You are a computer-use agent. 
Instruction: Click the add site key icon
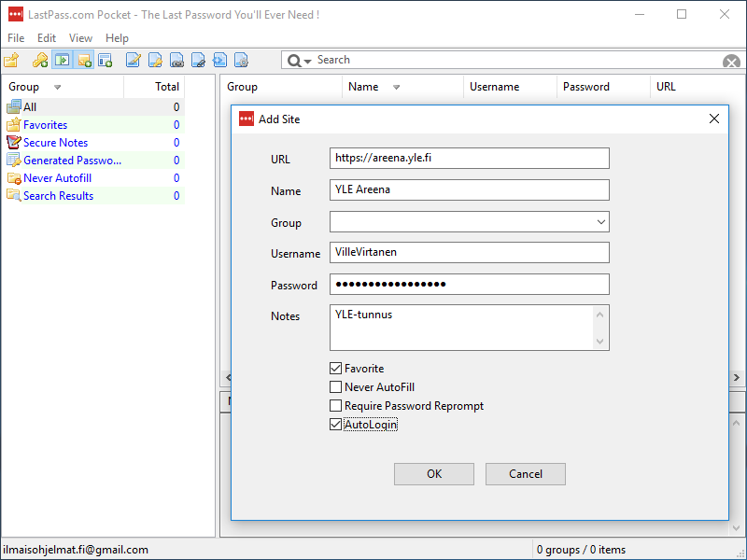coord(40,61)
